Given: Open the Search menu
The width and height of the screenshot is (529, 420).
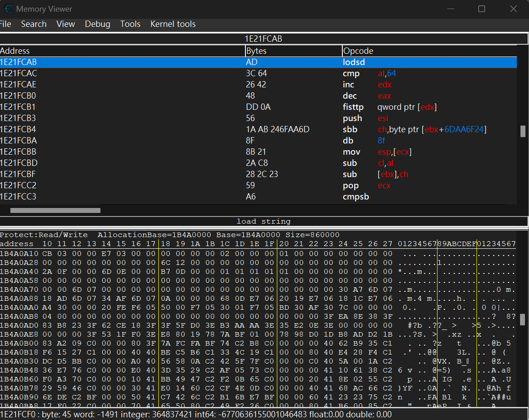Looking at the screenshot, I should pyautogui.click(x=34, y=24).
